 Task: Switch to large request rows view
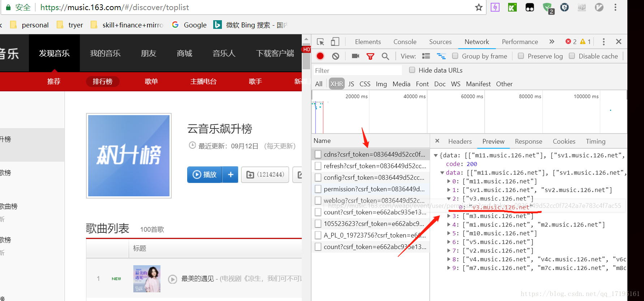[426, 56]
